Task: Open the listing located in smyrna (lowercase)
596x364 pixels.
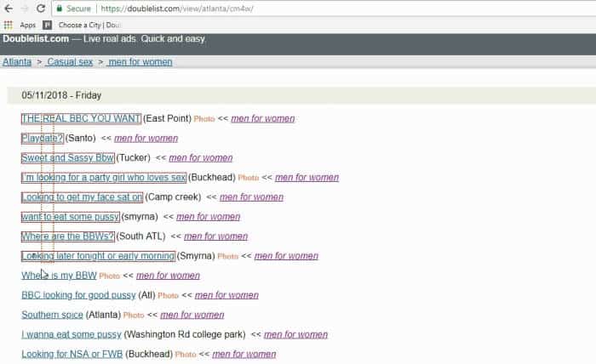Action: [x=71, y=217]
